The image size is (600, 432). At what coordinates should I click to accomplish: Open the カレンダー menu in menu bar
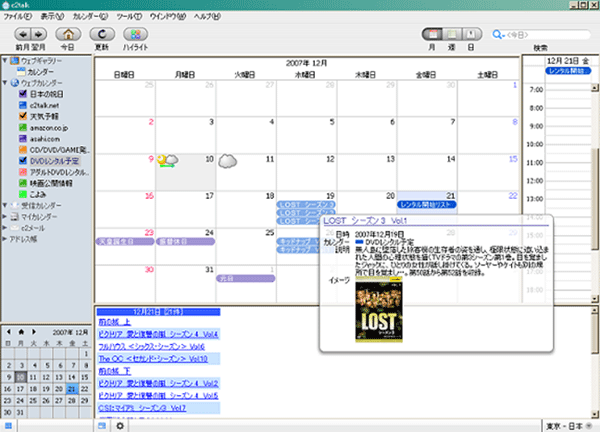[x=91, y=18]
